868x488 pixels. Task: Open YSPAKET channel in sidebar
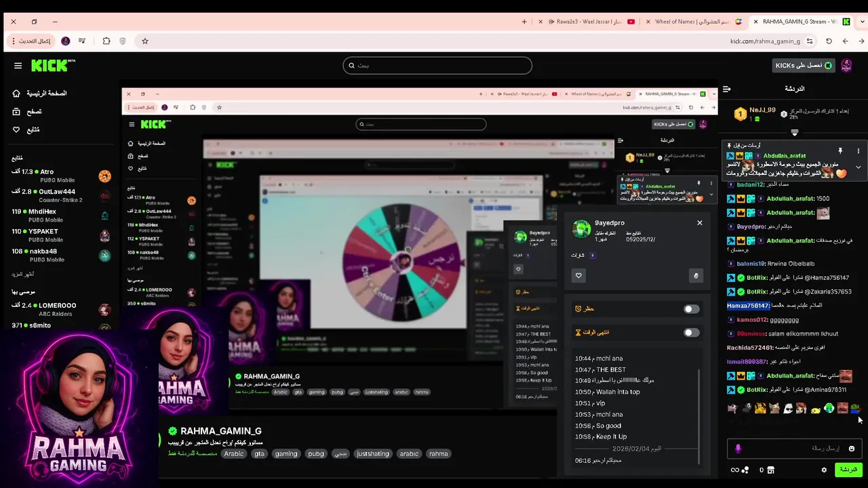(61, 235)
